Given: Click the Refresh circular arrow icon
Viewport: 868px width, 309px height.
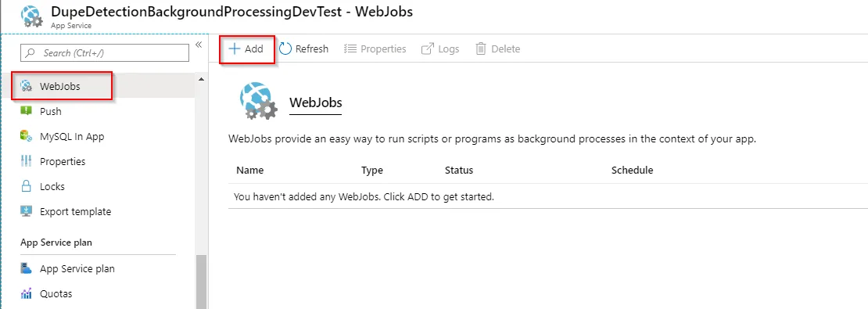Looking at the screenshot, I should (285, 49).
